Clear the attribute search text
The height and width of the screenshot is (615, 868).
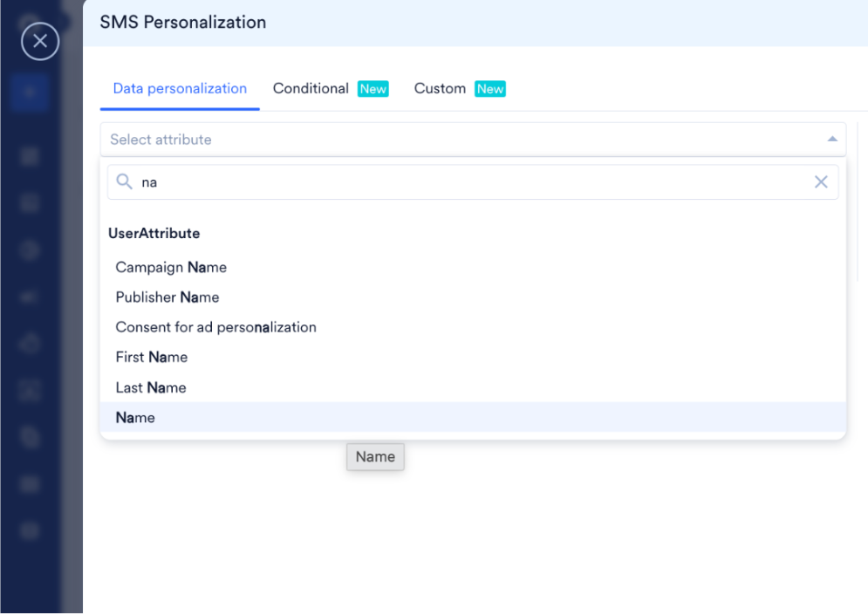tap(821, 182)
